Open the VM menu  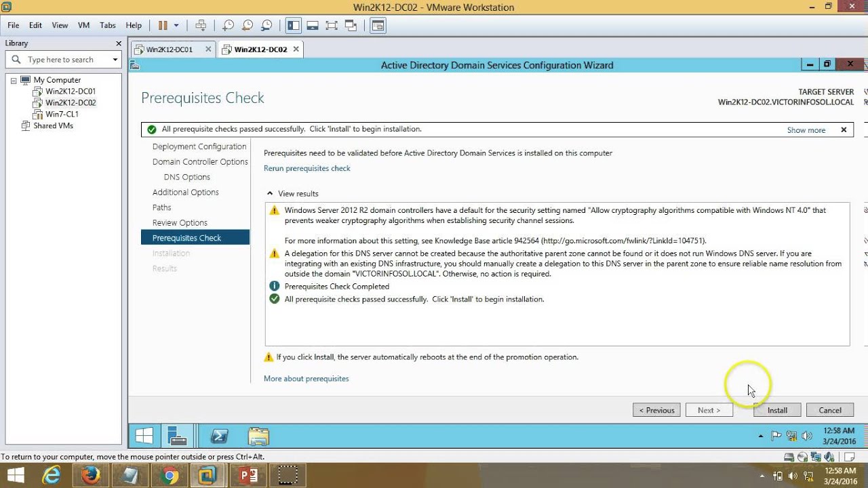pos(84,25)
